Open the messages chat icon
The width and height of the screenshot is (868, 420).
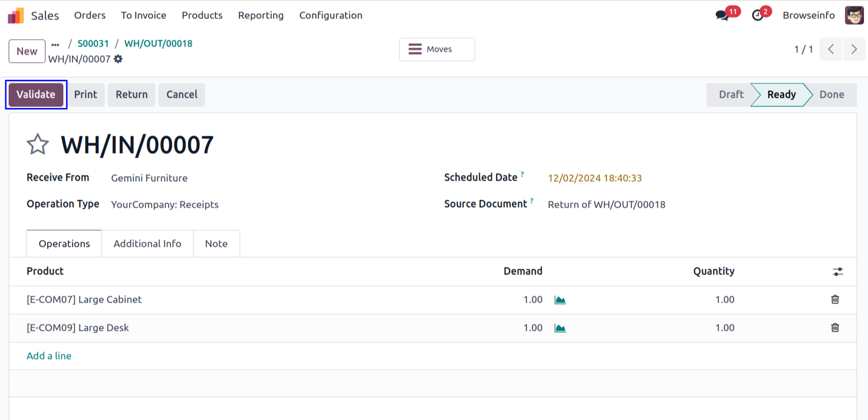(722, 16)
